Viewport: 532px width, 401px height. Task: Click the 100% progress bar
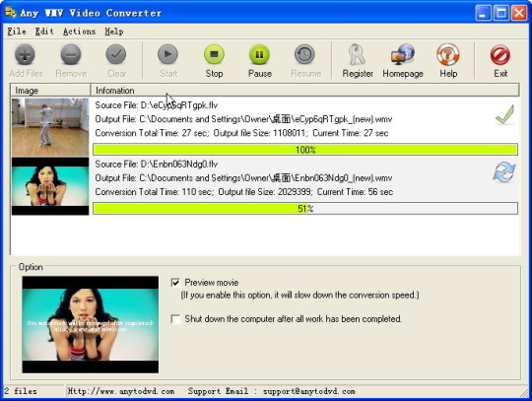tap(305, 150)
